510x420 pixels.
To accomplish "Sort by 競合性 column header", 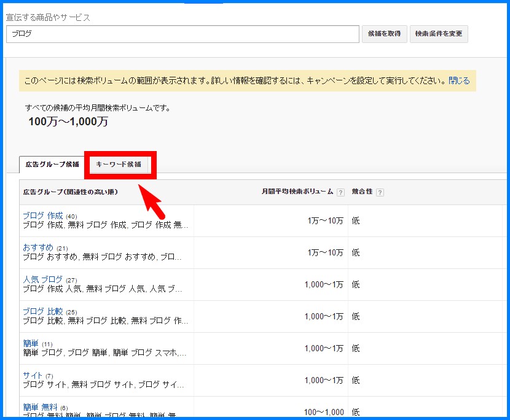I will click(362, 192).
